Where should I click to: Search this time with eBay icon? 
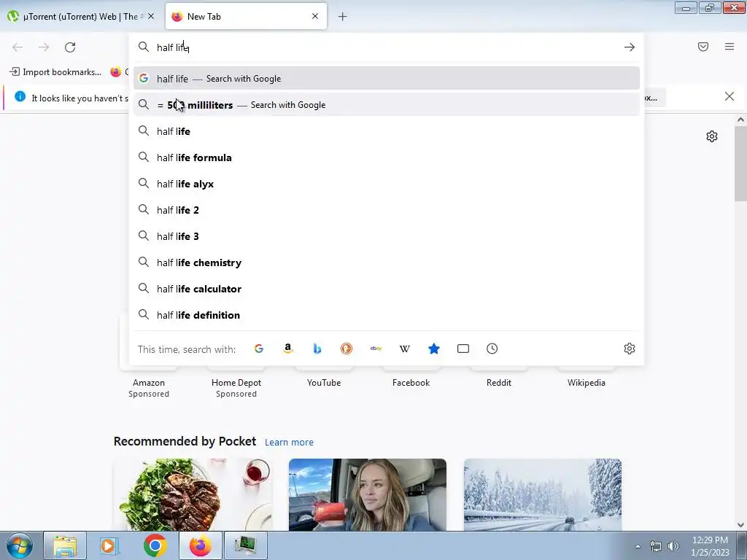click(376, 349)
